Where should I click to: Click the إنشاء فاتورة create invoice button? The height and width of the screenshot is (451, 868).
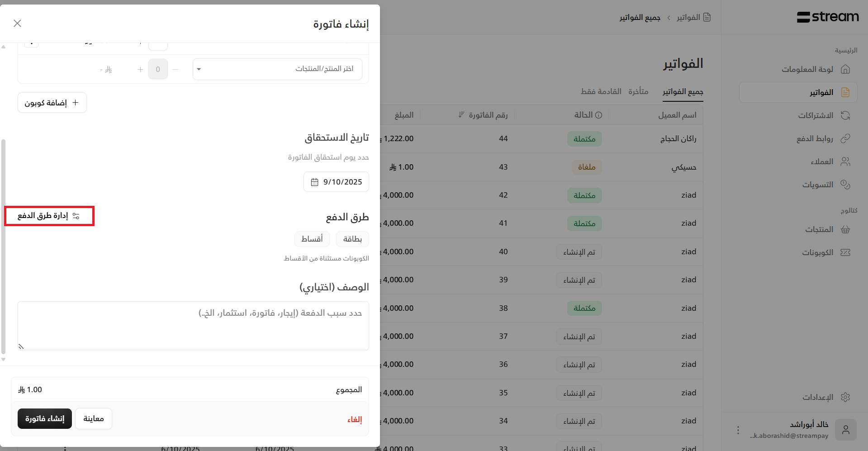tap(45, 419)
